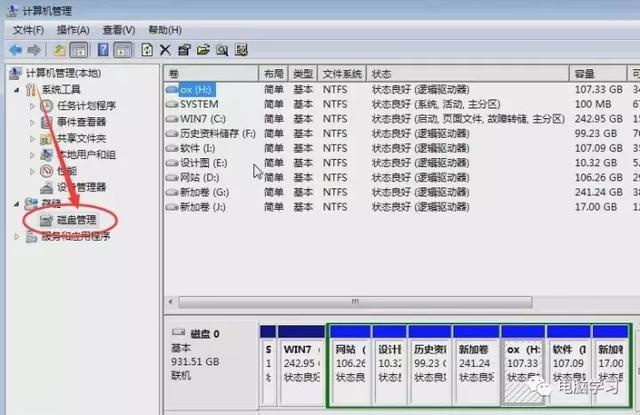Select 磁盘管理 in the left tree
This screenshot has width=640, height=415.
75,220
